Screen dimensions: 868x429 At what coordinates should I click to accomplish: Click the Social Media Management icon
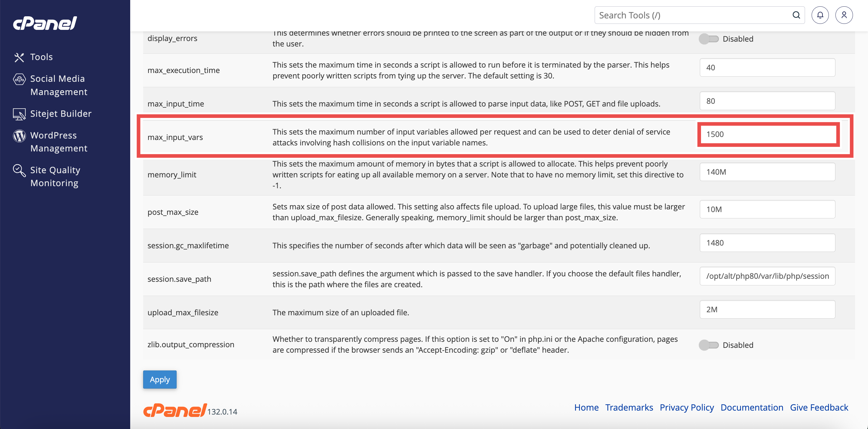[19, 79]
